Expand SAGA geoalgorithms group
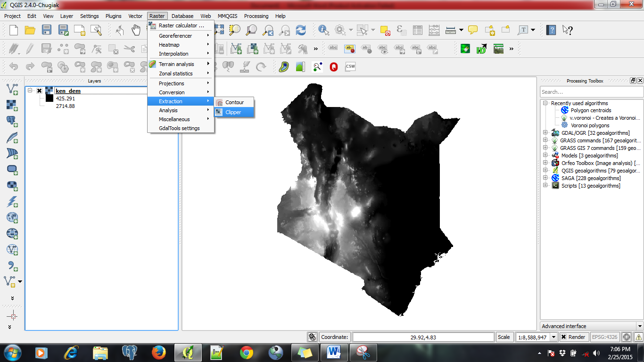The width and height of the screenshot is (644, 362). [545, 178]
